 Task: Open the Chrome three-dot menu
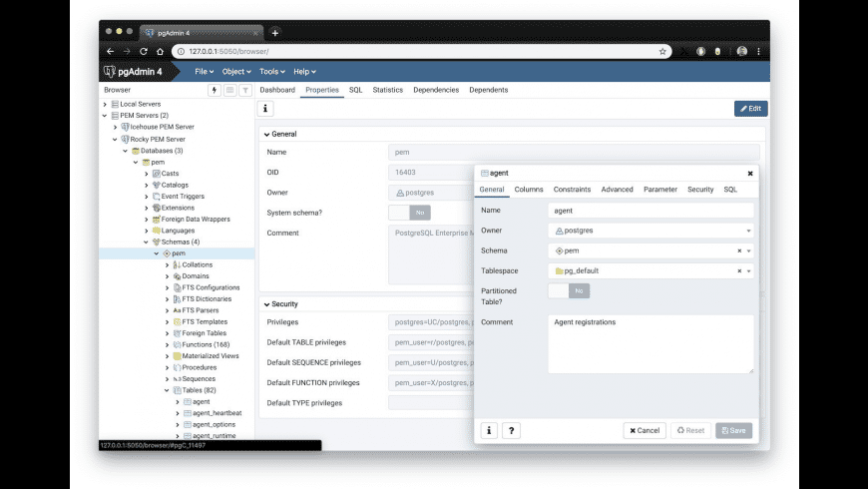(758, 52)
